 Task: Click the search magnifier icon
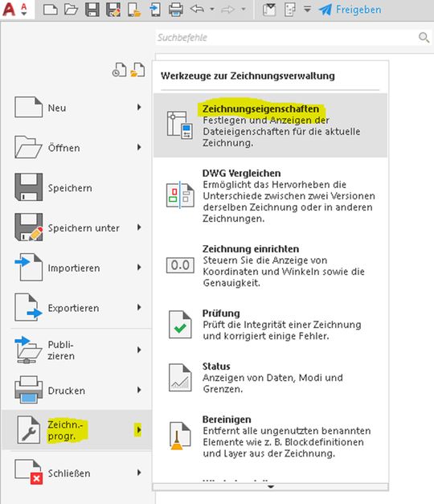424,37
